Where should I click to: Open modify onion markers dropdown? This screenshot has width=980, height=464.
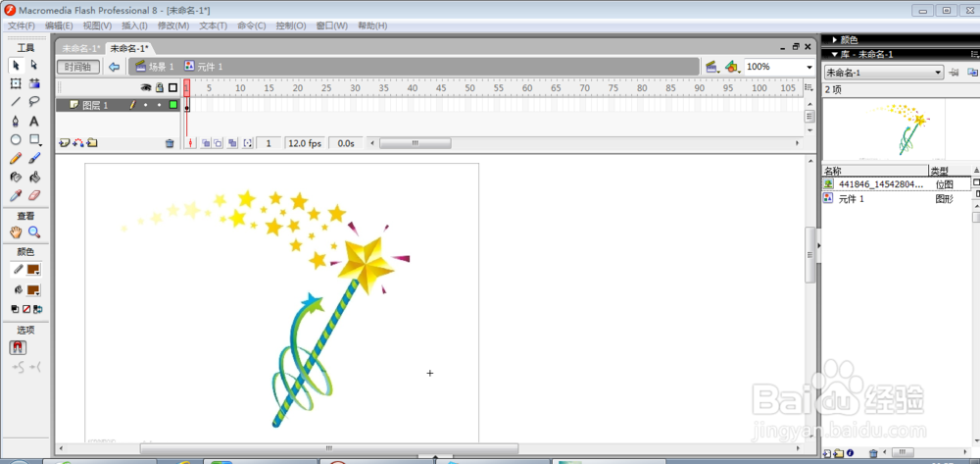pyautogui.click(x=248, y=143)
